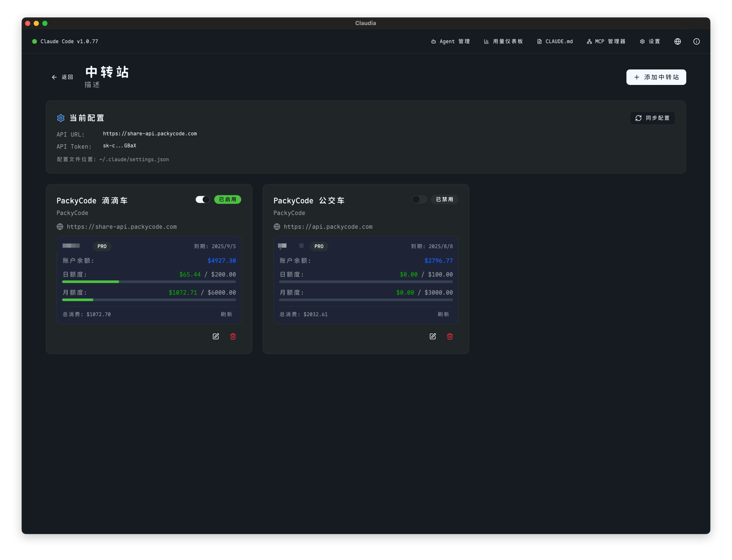Open 设置 settings in the header
The image size is (732, 560).
coord(650,41)
